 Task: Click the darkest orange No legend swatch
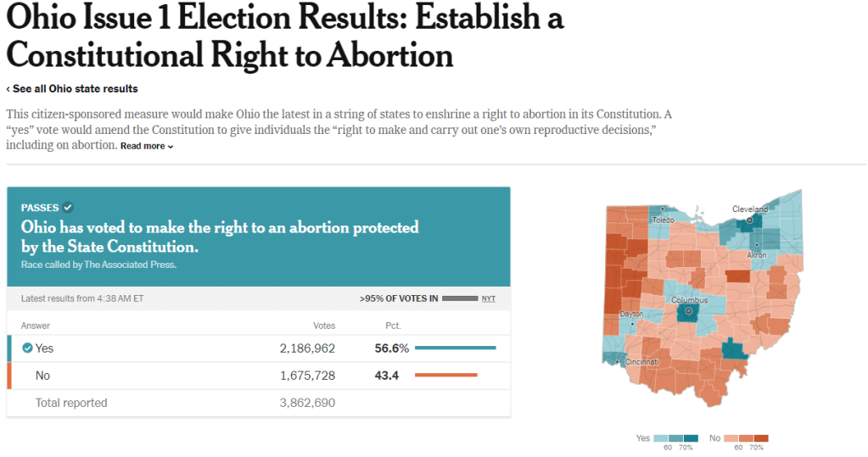(760, 437)
